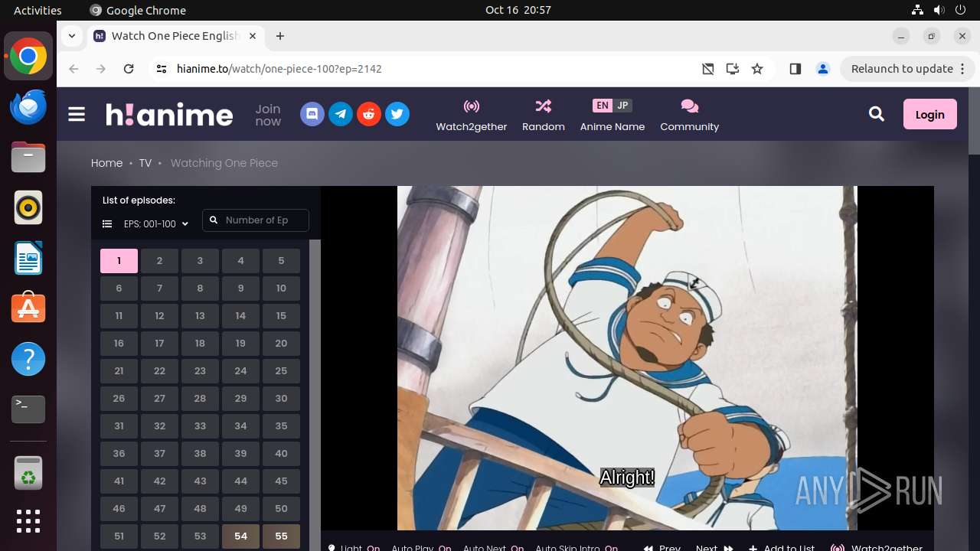The image size is (980, 551).
Task: Open the system status menu
Action: coord(939,10)
